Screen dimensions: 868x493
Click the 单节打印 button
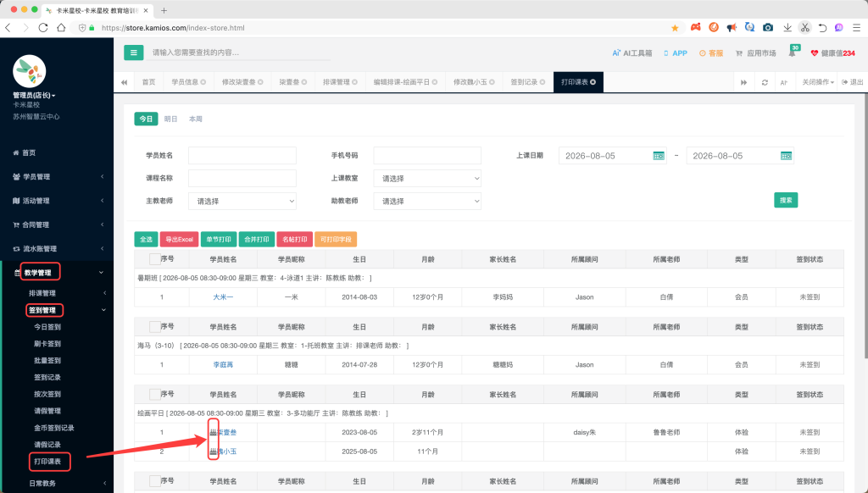[x=219, y=239]
